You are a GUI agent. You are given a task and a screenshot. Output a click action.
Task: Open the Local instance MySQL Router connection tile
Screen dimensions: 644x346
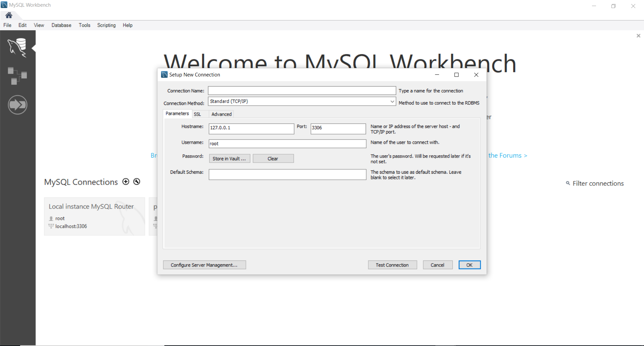94,216
